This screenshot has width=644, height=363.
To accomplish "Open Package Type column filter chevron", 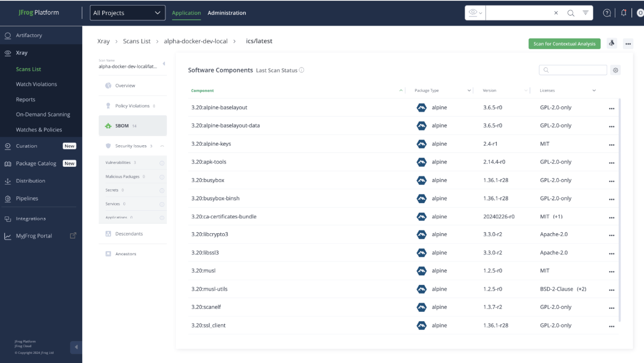I will tap(469, 90).
